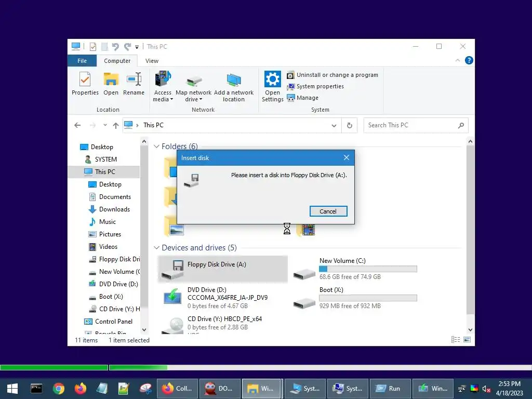
Task: Open the Windows Start menu
Action: click(12, 389)
